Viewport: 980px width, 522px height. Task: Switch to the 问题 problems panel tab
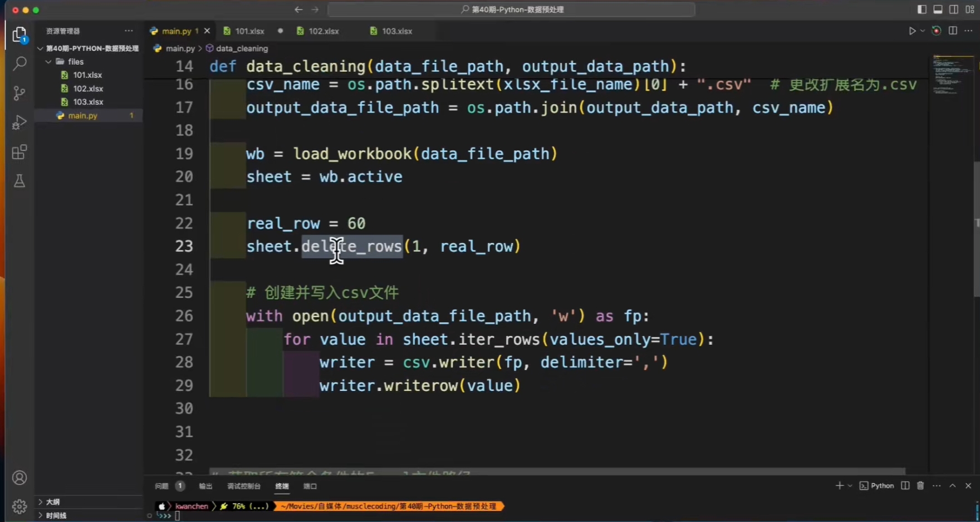click(161, 486)
